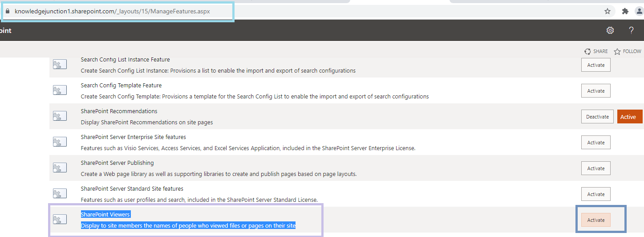Click the SharePoint Recommendations title

119,111
